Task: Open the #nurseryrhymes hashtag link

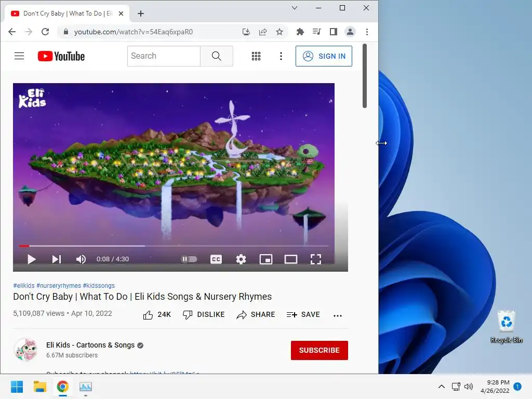Action: 59,286
